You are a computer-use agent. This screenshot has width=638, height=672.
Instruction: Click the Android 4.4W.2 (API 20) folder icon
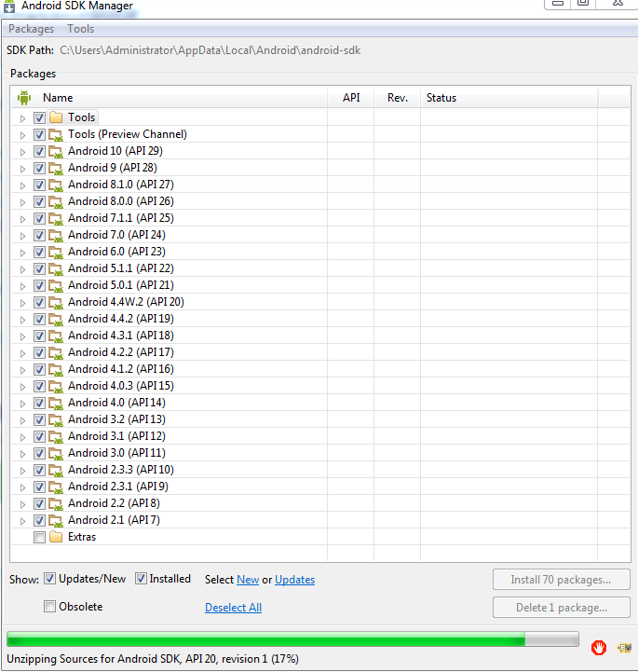(x=56, y=302)
